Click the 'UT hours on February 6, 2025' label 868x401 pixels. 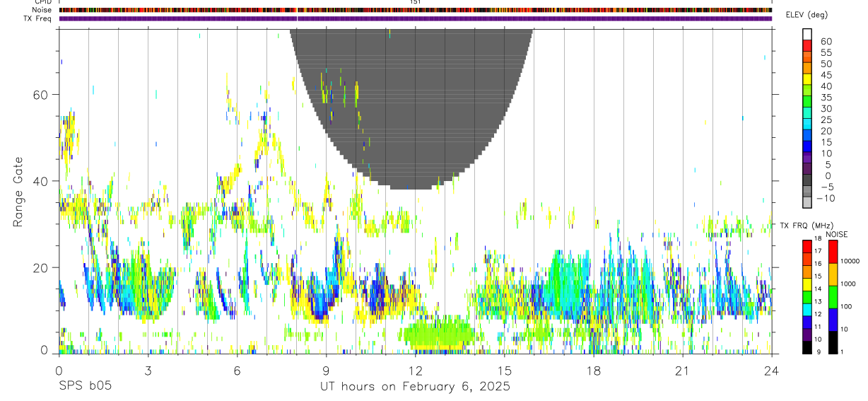416,387
